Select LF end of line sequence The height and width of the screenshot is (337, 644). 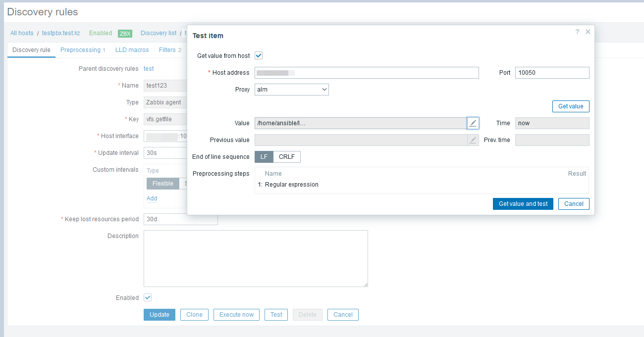click(264, 157)
